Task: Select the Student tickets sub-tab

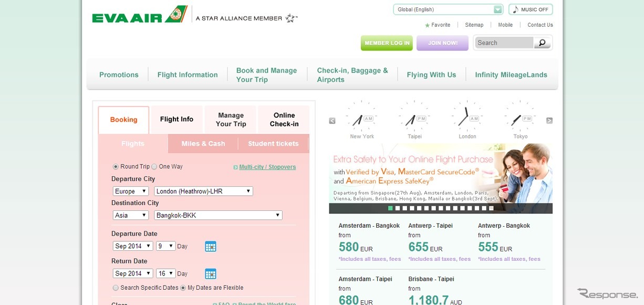Action: click(x=274, y=144)
